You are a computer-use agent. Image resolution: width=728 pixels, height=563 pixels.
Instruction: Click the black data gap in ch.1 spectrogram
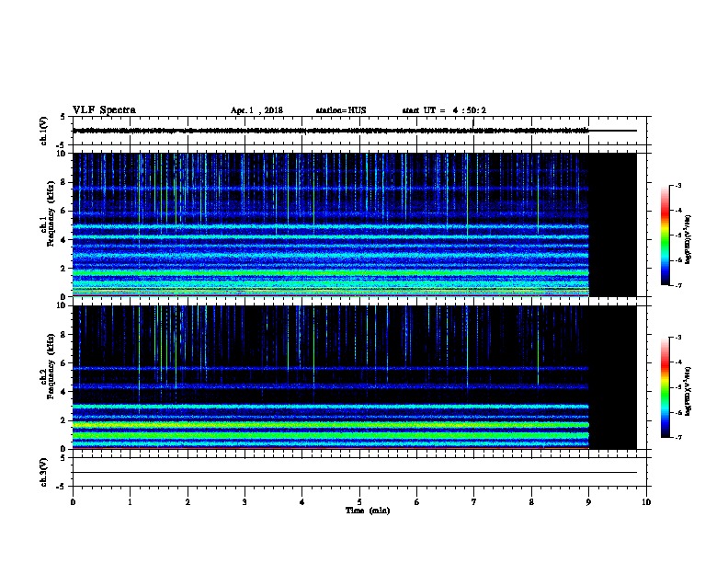click(x=613, y=224)
